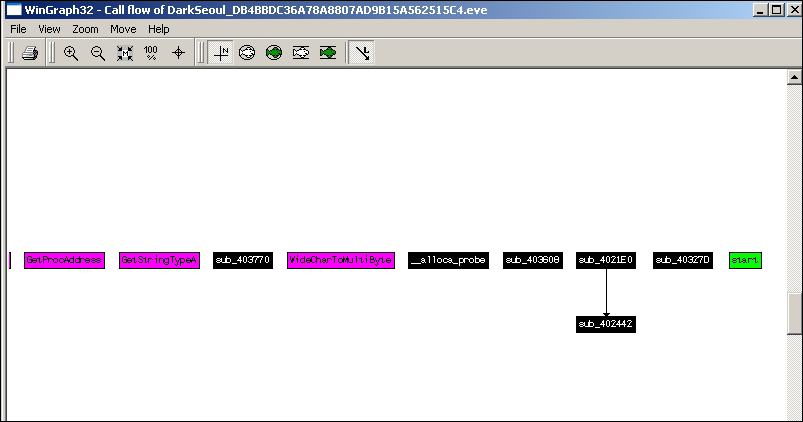Minimize the WinGraph32 window
The width and height of the screenshot is (803, 422).
760,10
